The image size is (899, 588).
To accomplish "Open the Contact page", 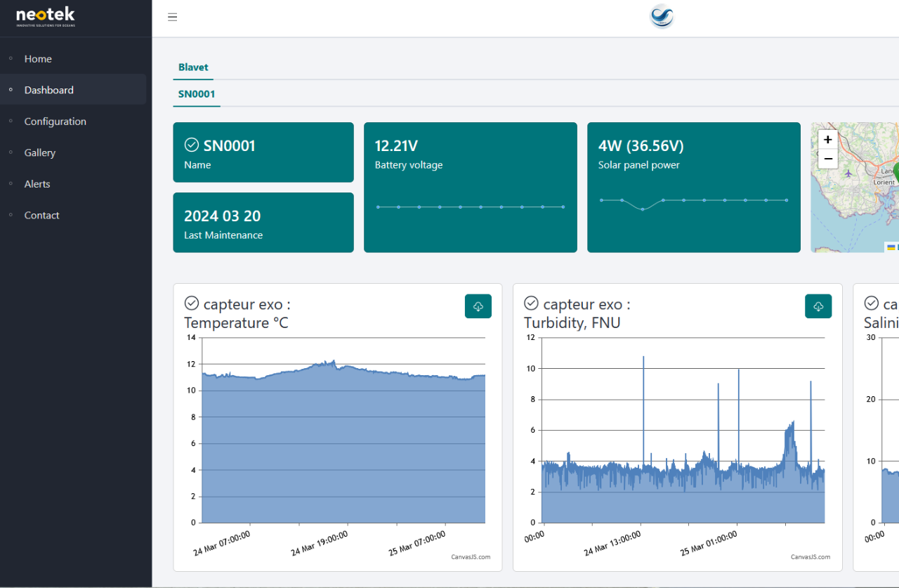I will coord(41,215).
